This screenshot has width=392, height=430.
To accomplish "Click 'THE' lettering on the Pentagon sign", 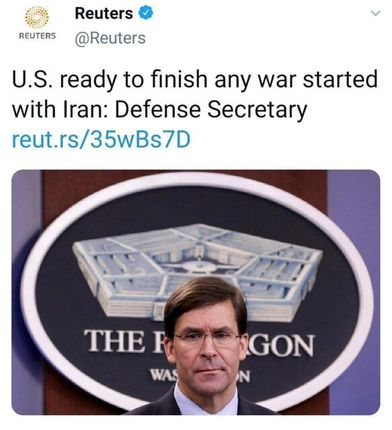I will (114, 340).
